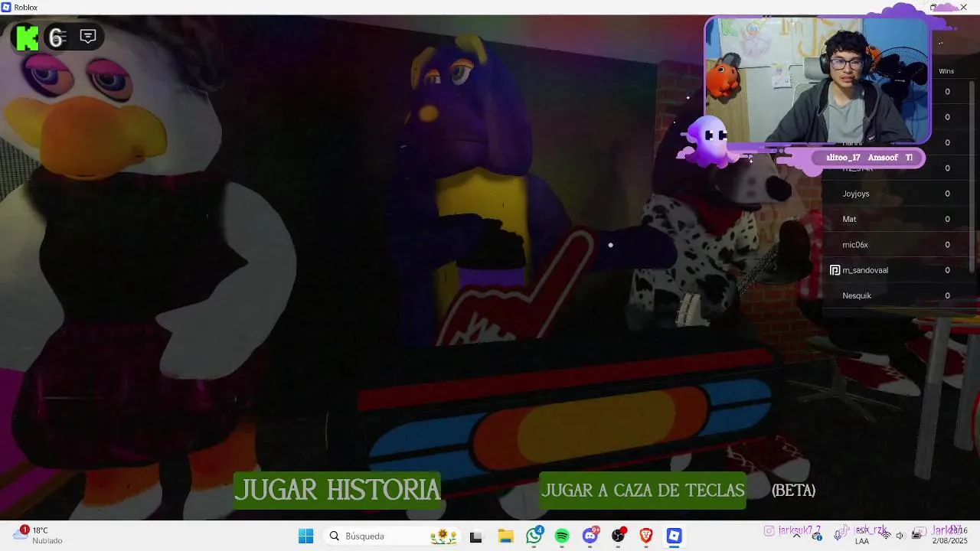Open the taskbar clock showing 2/08/2025
This screenshot has height=551, width=980.
coord(948,536)
